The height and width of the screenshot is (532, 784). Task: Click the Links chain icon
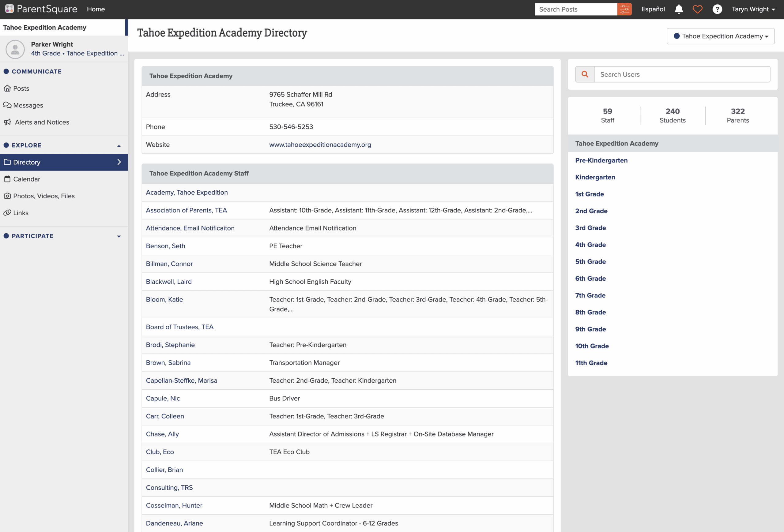coord(7,213)
